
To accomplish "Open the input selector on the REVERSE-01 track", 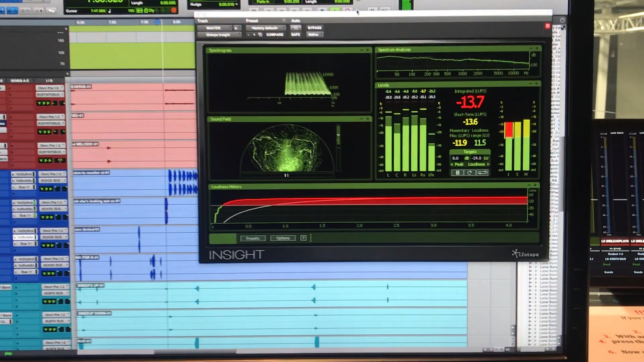I will (50, 88).
